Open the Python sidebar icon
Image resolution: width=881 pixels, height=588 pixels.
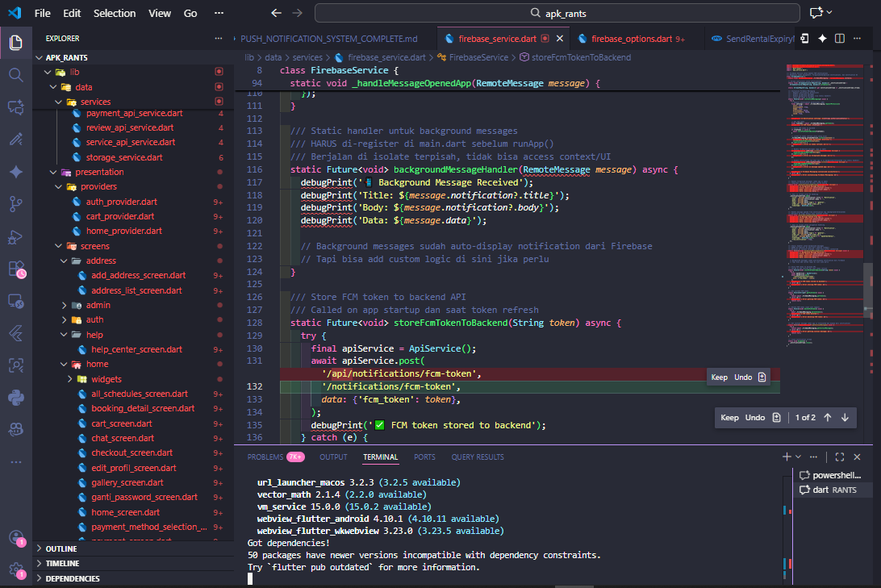click(x=15, y=397)
